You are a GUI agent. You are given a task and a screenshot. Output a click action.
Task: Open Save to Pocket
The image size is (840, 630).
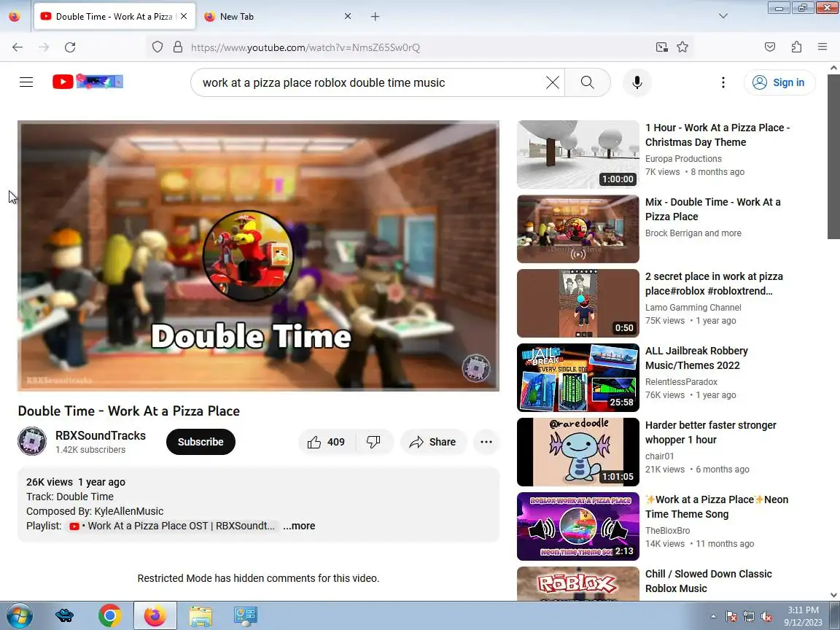[x=770, y=47]
